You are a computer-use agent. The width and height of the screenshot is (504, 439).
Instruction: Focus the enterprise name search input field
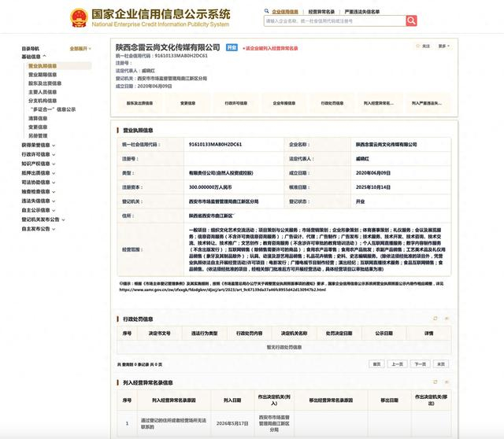point(335,21)
